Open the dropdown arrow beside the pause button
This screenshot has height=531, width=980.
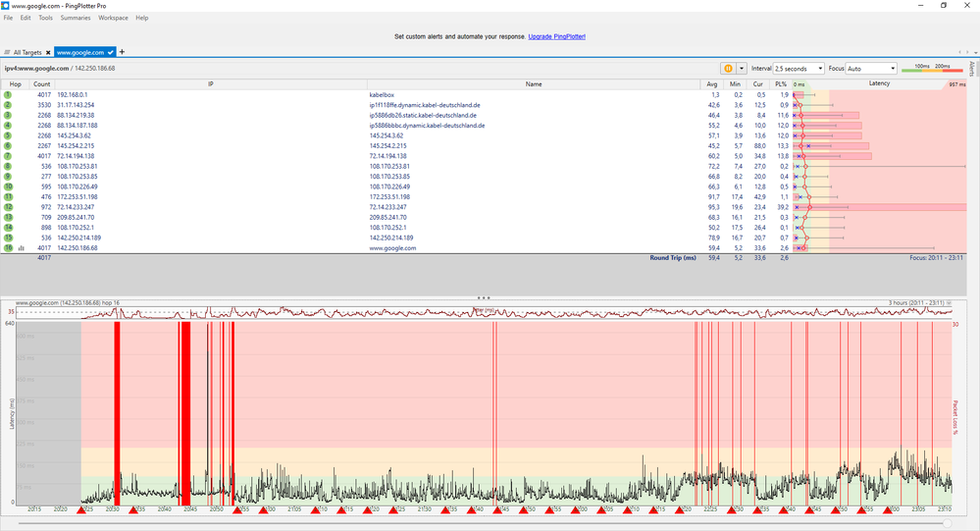click(x=742, y=68)
